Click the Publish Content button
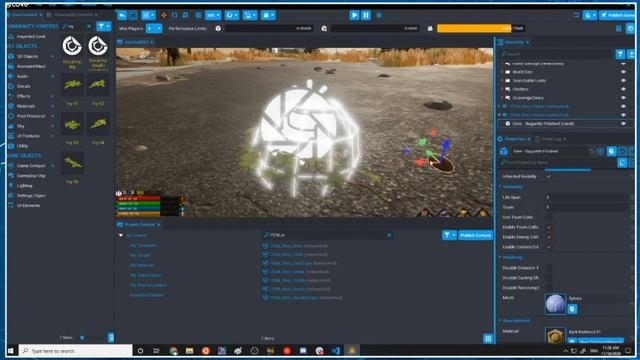Image resolution: width=640 pixels, height=360 pixels. coord(475,235)
